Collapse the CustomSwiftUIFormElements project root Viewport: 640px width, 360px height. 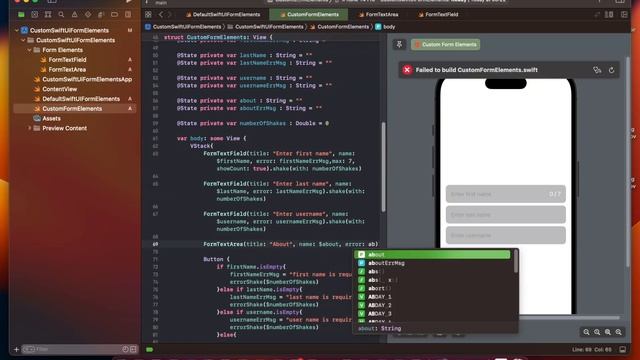[x=17, y=30]
